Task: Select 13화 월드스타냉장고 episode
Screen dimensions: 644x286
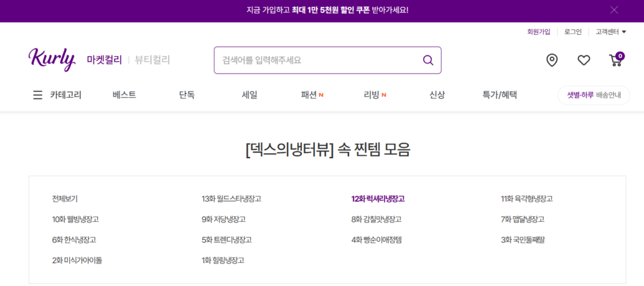Action: pos(231,199)
